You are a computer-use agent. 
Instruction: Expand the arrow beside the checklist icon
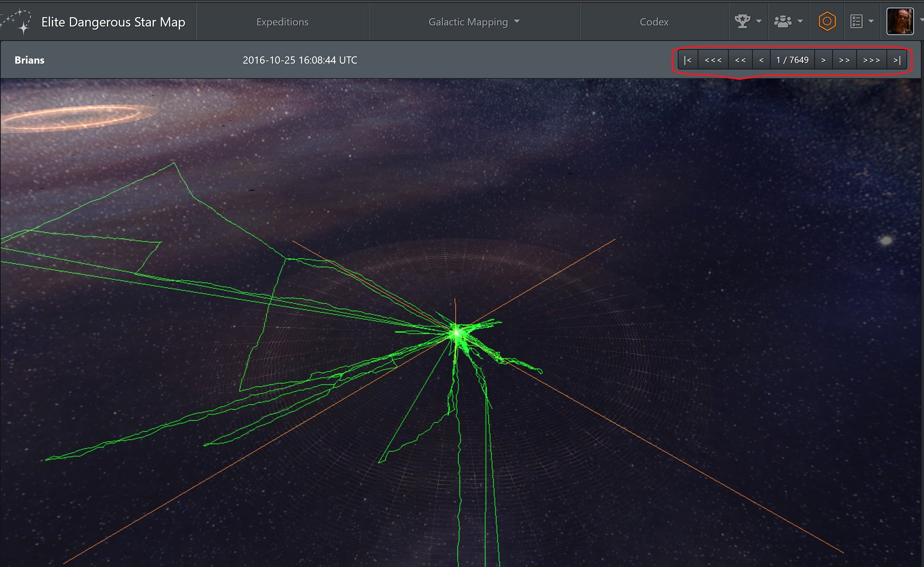871,21
